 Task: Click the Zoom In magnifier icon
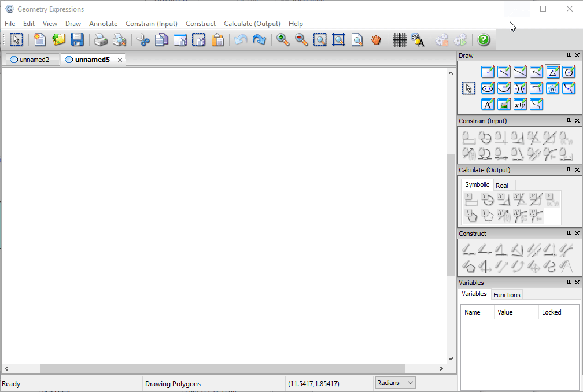tap(283, 40)
